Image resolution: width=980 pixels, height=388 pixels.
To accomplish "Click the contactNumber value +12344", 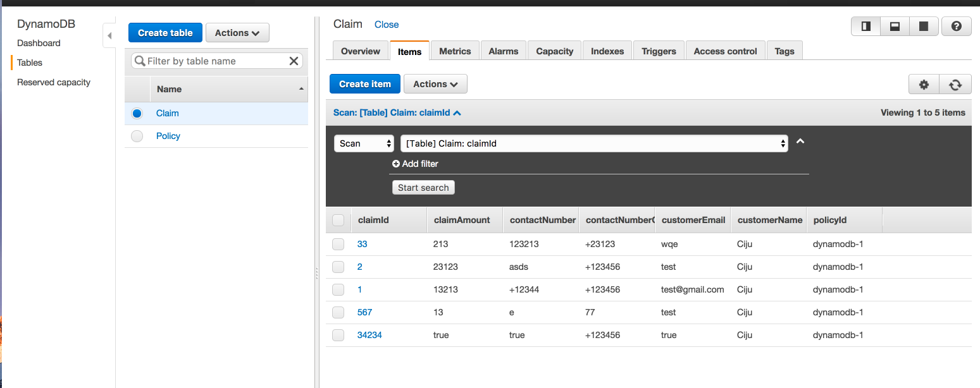I will (x=524, y=289).
